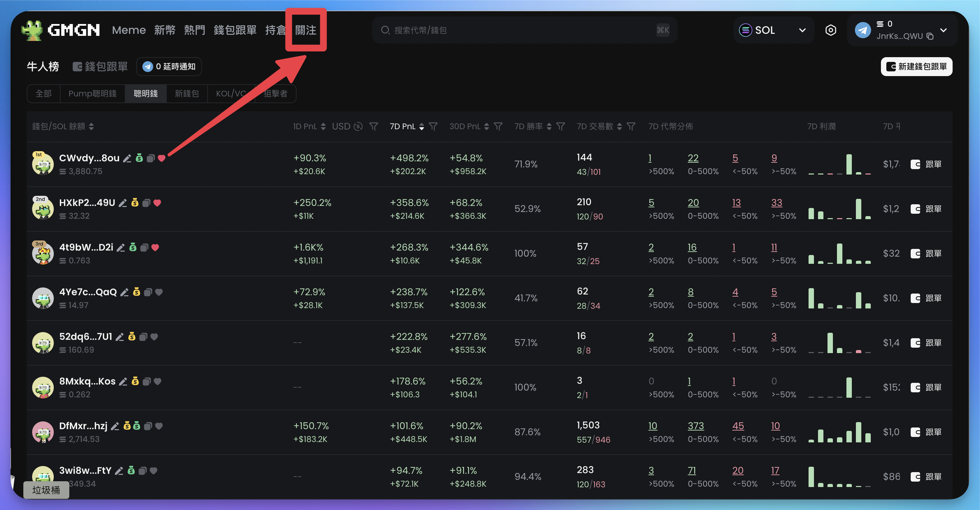Follow wallet 8Mxkq...Kos with heart
Viewport: 980px width, 510px height.
[158, 381]
